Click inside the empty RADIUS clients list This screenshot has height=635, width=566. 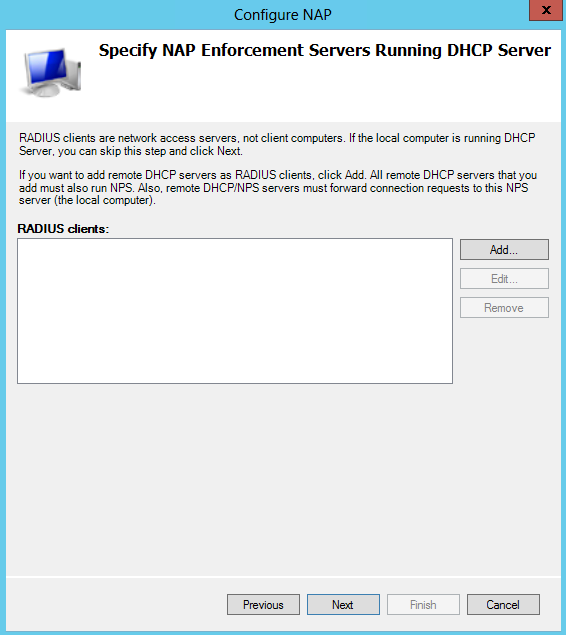click(235, 311)
